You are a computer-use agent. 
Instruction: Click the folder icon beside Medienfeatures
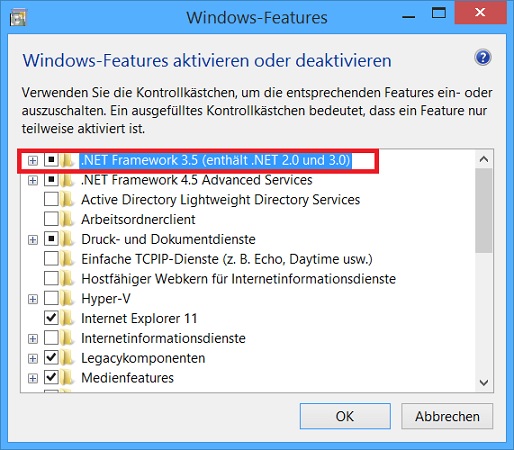(68, 378)
